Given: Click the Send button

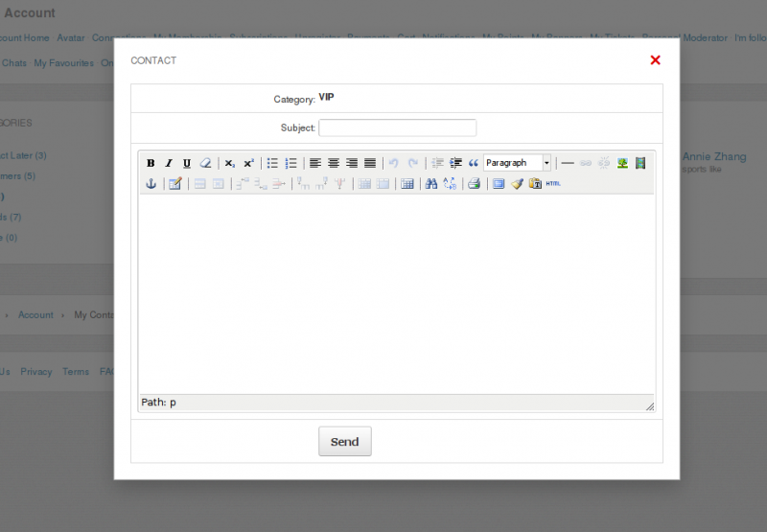Looking at the screenshot, I should point(345,442).
